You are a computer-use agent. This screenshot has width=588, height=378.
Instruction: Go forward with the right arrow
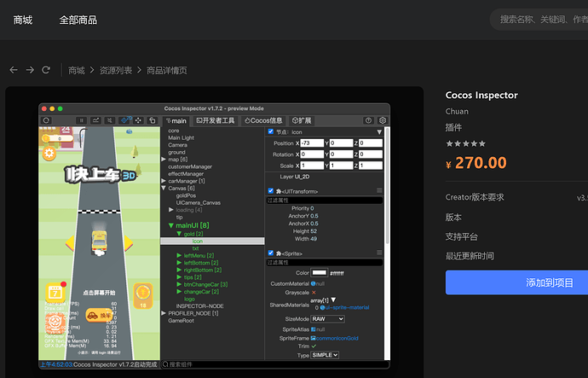pos(30,70)
